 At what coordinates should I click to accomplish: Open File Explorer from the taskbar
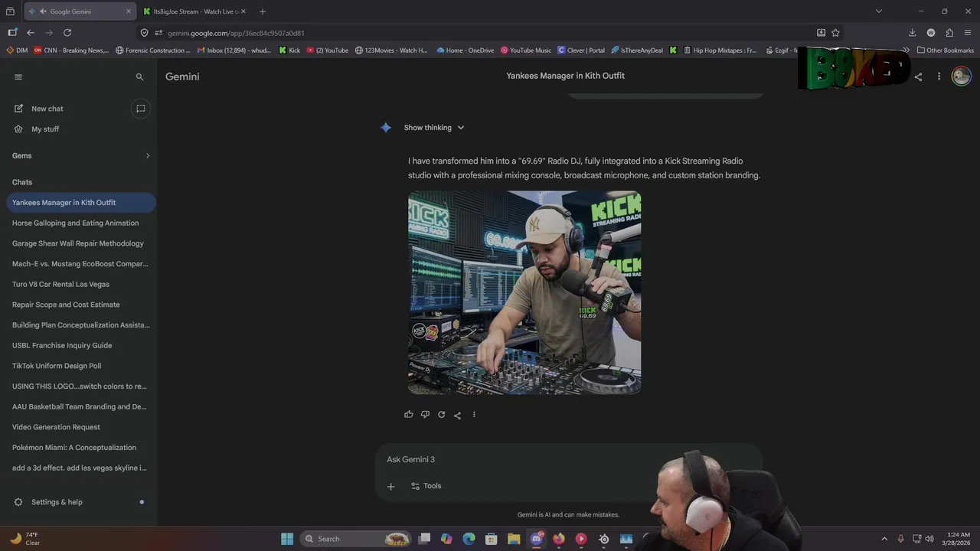[514, 539]
